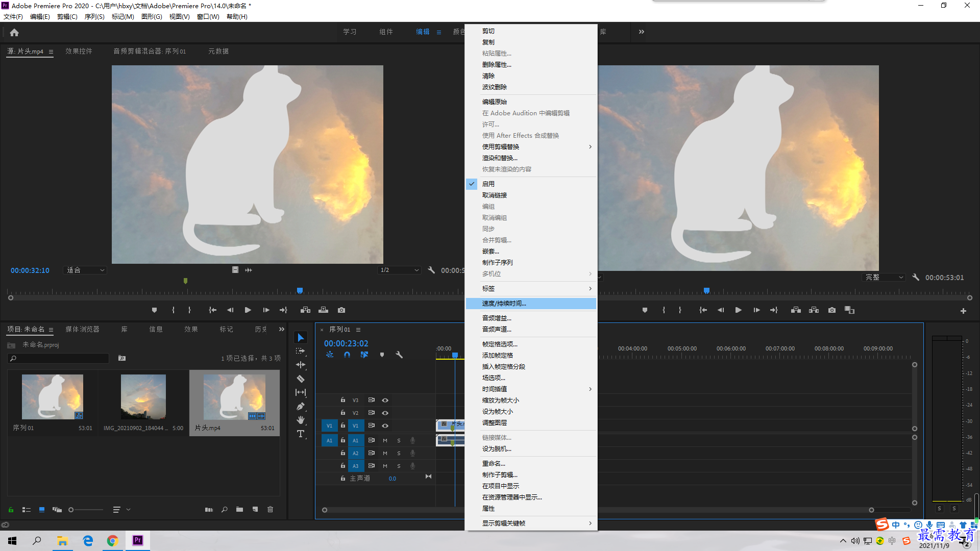Select the Hand tool
Image resolution: width=980 pixels, height=551 pixels.
(301, 420)
